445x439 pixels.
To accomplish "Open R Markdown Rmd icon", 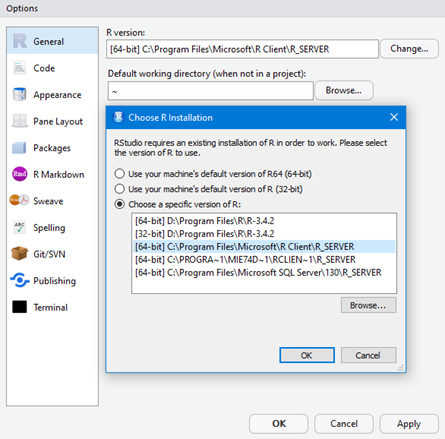I will pos(19,174).
